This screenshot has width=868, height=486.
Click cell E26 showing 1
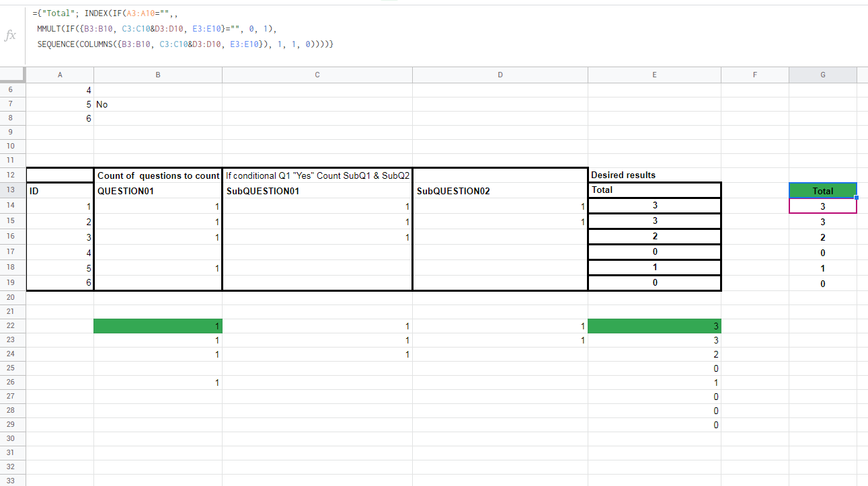click(x=654, y=382)
